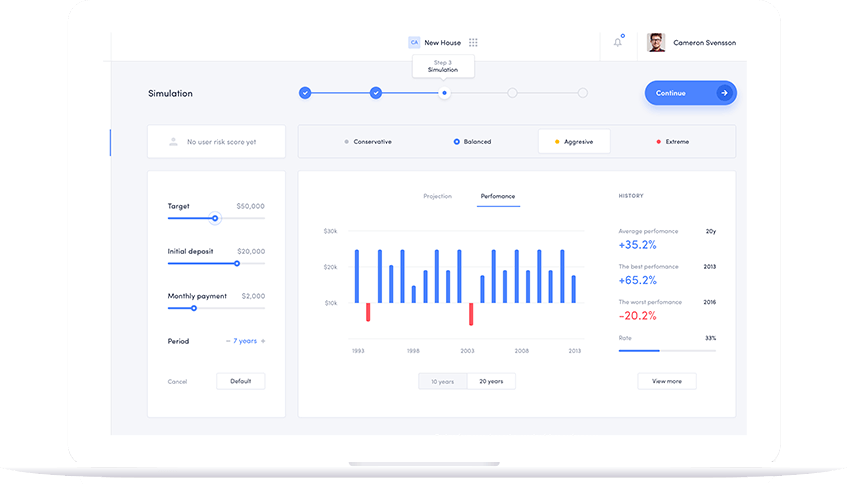Screen dimensions: 847x484
Task: Click the first completed step checkmark
Action: (x=305, y=93)
